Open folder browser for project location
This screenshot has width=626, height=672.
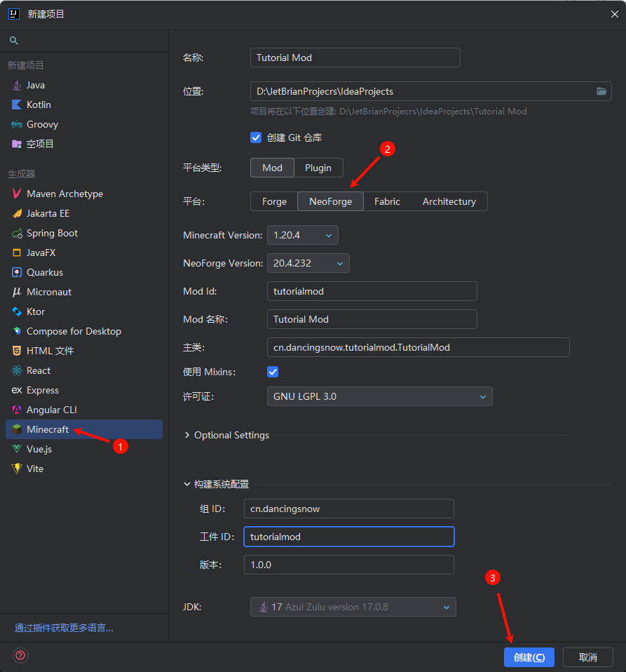coord(601,91)
